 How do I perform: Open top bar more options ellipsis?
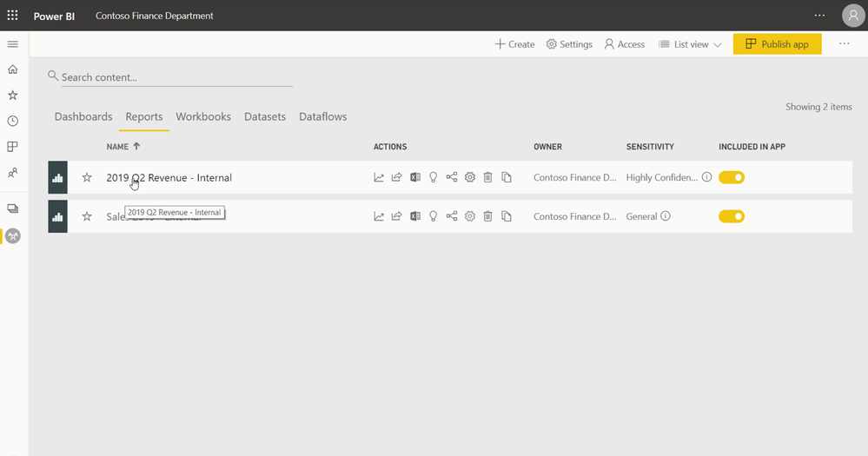point(819,16)
